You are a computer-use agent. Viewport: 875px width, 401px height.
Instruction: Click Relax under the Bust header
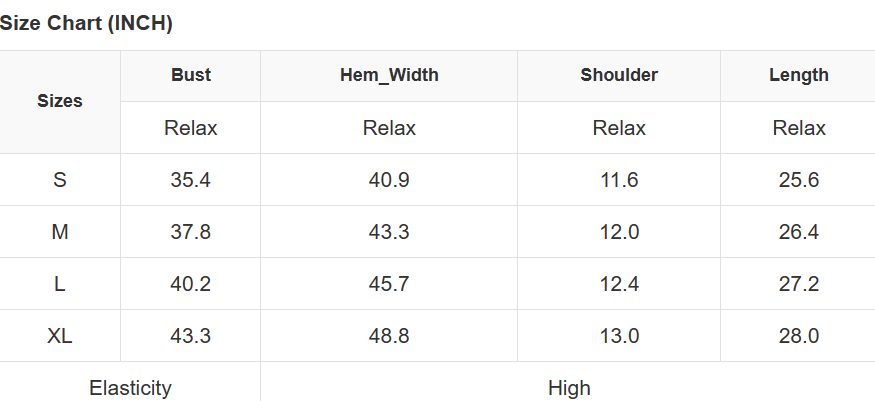[x=191, y=128]
